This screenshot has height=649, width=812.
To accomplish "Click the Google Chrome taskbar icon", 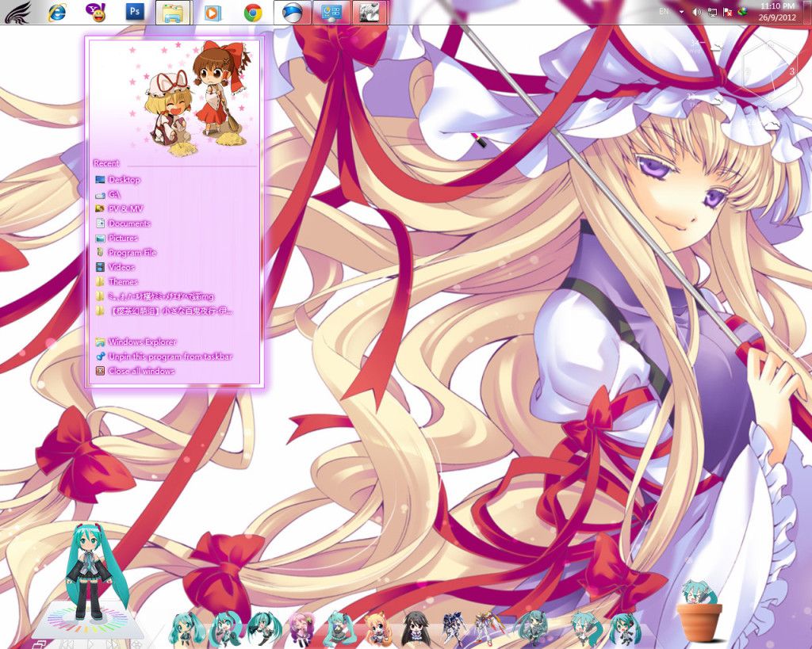I will (253, 12).
